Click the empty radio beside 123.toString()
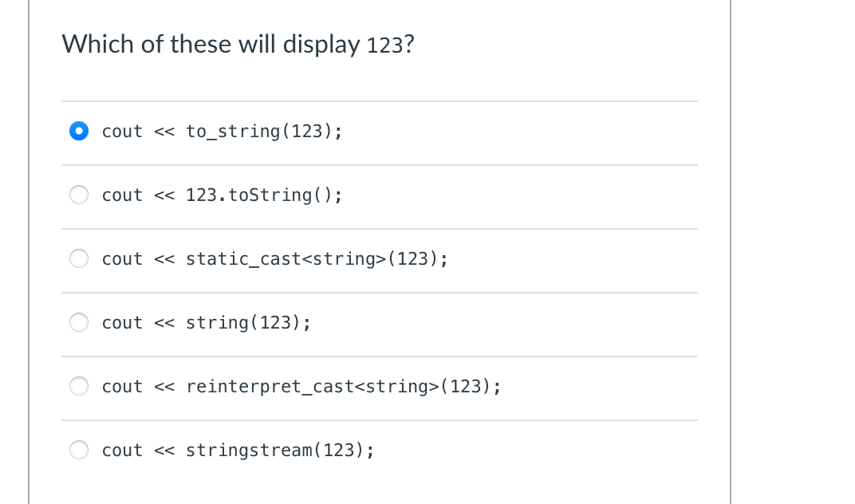Image resolution: width=855 pixels, height=504 pixels. (x=79, y=195)
